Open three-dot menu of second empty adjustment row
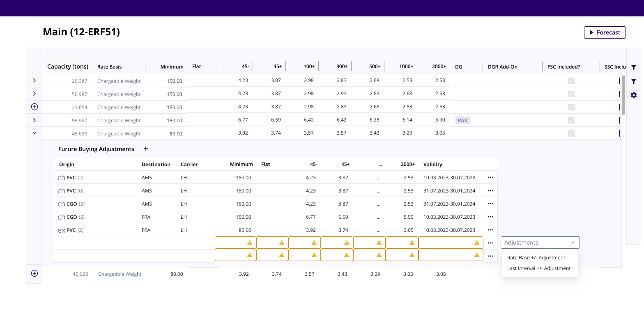 pos(490,256)
